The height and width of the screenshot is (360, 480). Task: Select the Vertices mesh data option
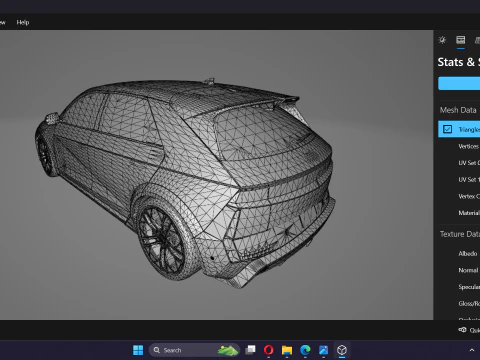click(468, 146)
